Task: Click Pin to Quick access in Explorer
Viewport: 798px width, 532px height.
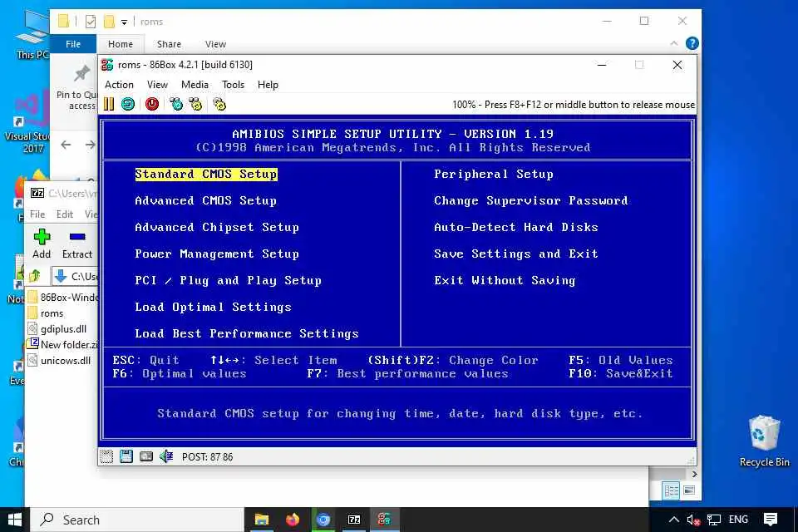Action: point(78,87)
